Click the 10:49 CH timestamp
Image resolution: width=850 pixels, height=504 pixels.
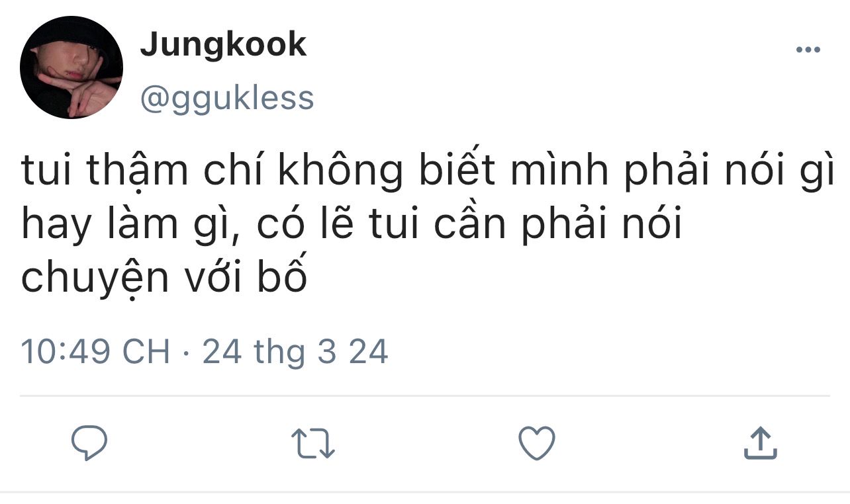point(96,351)
